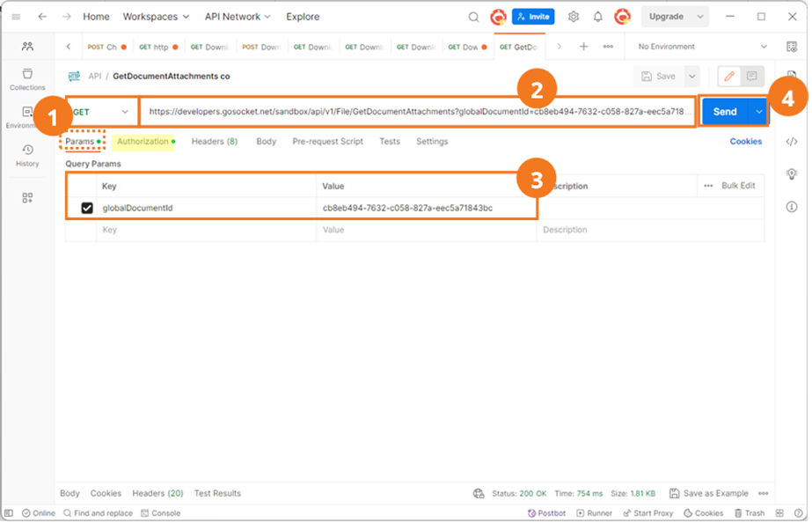
Task: Click the blue Send button
Action: [725, 112]
